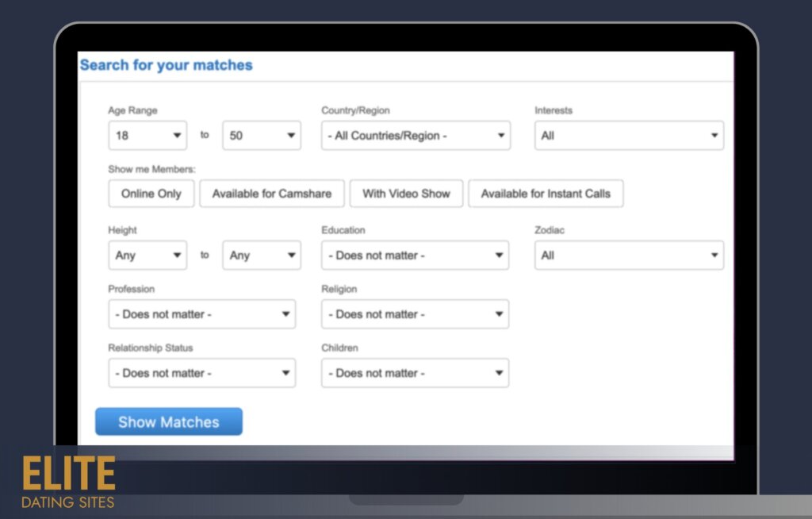Expand the Country/Region dropdown
The width and height of the screenshot is (812, 519).
point(416,136)
